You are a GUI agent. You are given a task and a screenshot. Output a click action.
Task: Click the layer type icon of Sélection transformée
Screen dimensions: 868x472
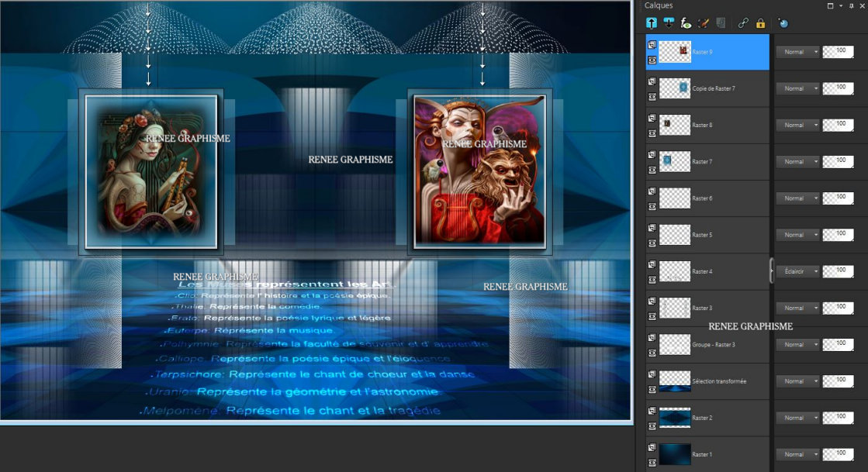[x=652, y=374]
